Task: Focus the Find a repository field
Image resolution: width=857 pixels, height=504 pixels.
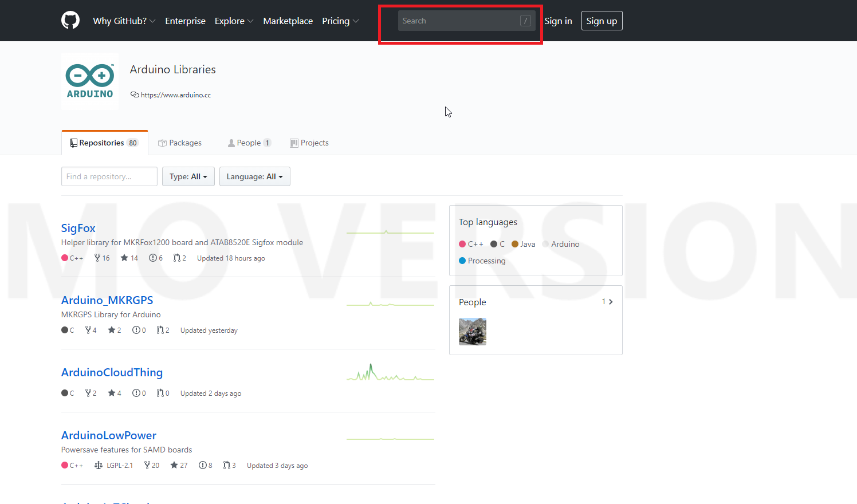Action: [109, 176]
